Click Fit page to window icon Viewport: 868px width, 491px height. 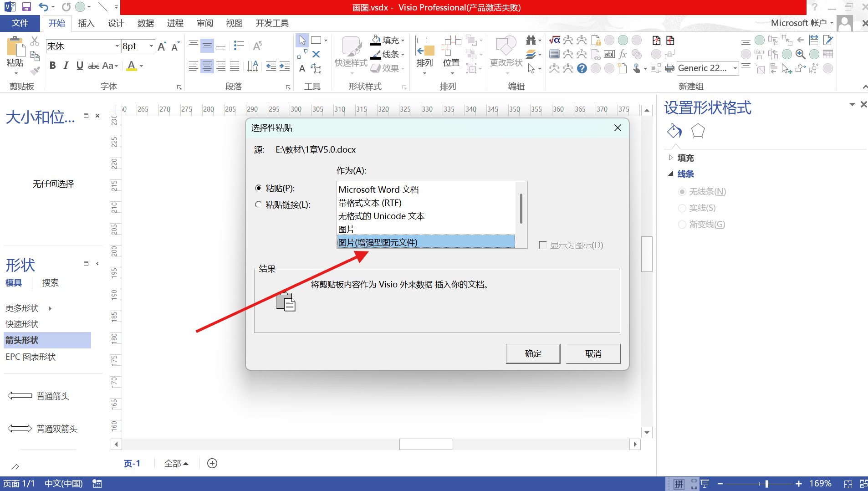click(x=848, y=484)
